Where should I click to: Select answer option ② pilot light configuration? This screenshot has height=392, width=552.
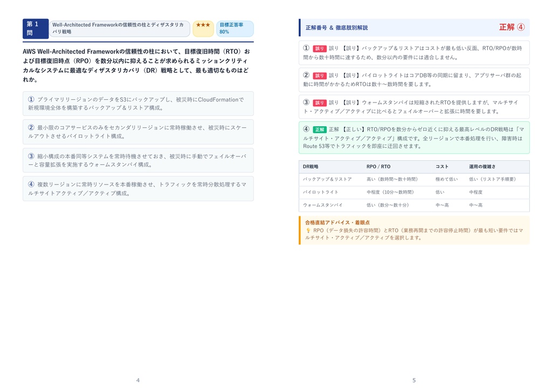(x=138, y=132)
